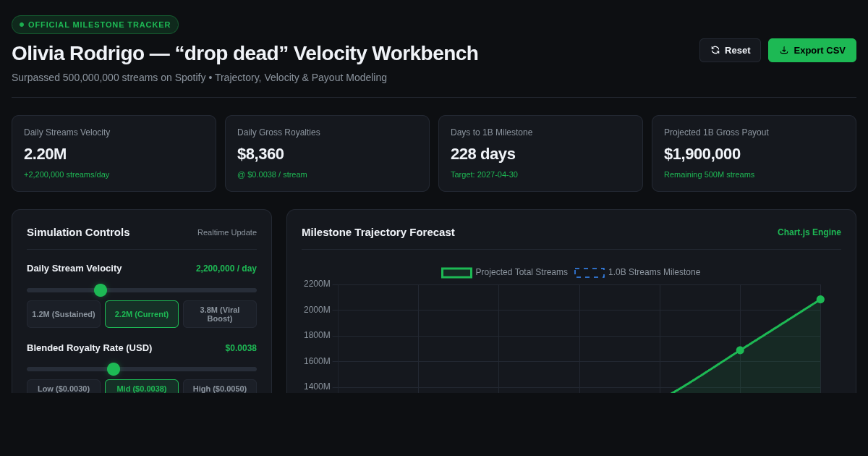Click the Export CSV button

812,51
